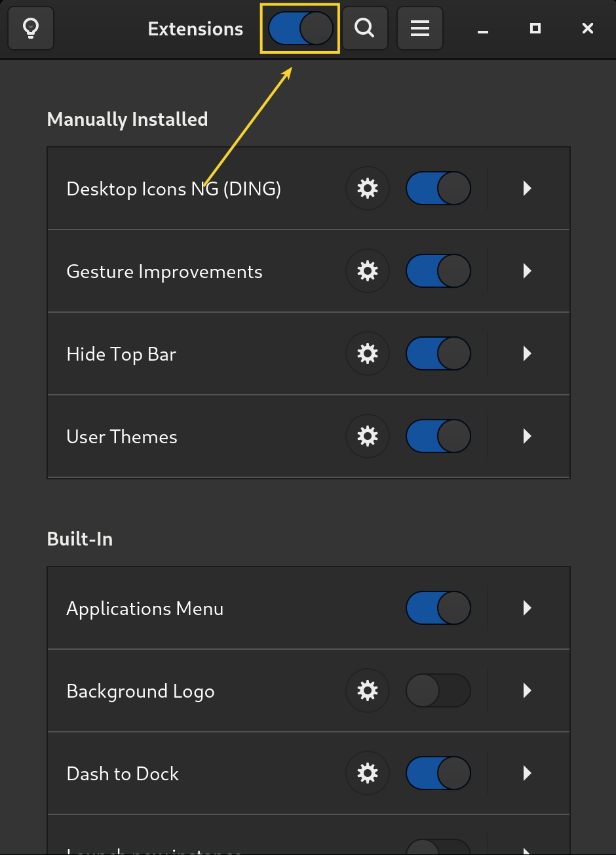Open the hamburger menu
The width and height of the screenshot is (616, 855).
point(419,28)
